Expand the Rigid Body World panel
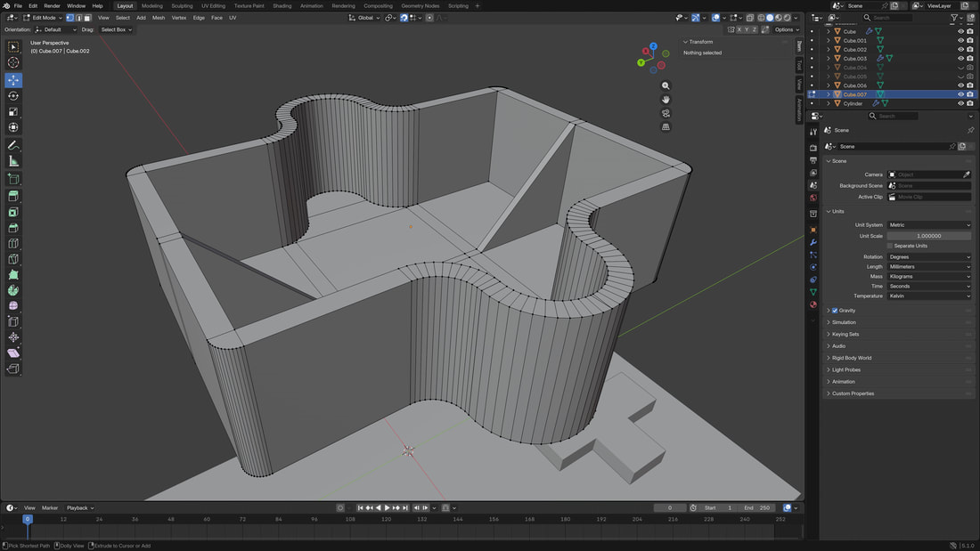Viewport: 980px width, 551px height. pos(852,358)
